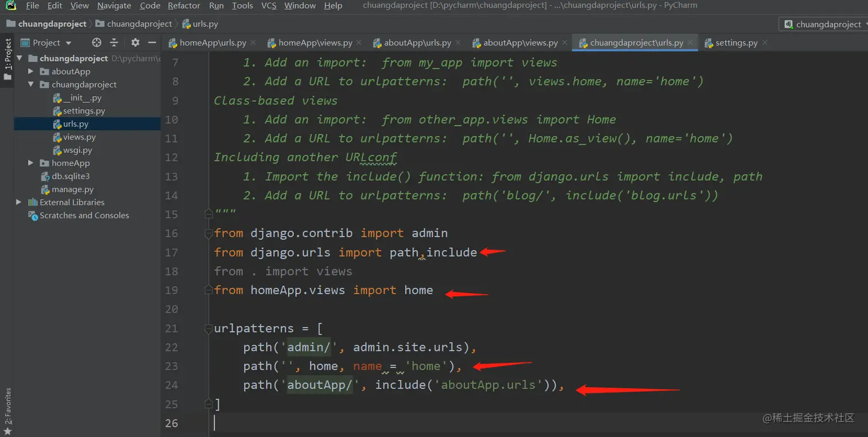Expand the homeApp folder arrow
Viewport: 868px width, 437px height.
tap(31, 163)
